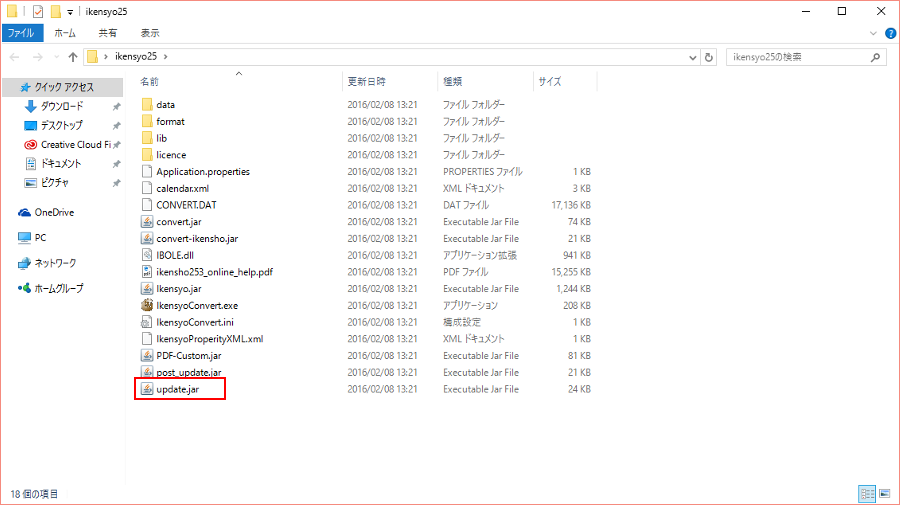Go forward with the forward arrow
The height and width of the screenshot is (505, 900).
pos(38,57)
